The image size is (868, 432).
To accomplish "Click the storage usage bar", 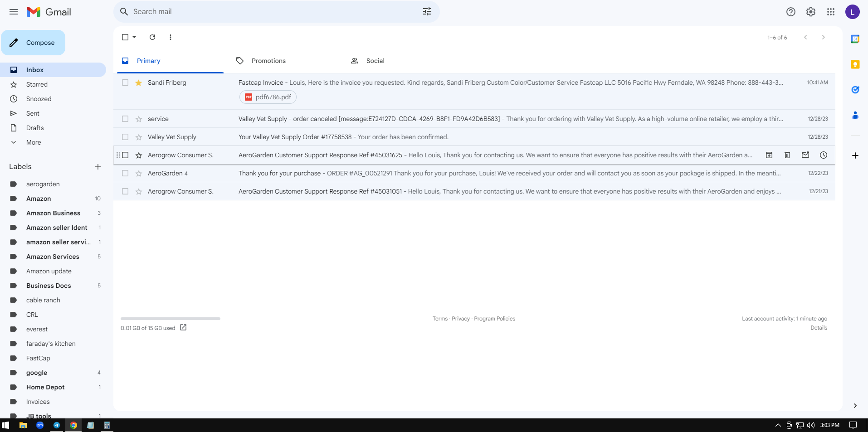I will pyautogui.click(x=171, y=319).
